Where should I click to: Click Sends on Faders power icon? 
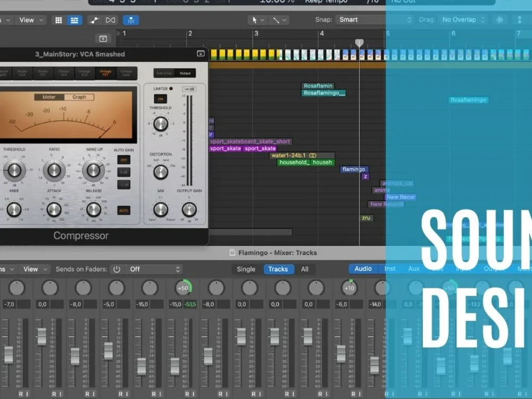coord(117,269)
